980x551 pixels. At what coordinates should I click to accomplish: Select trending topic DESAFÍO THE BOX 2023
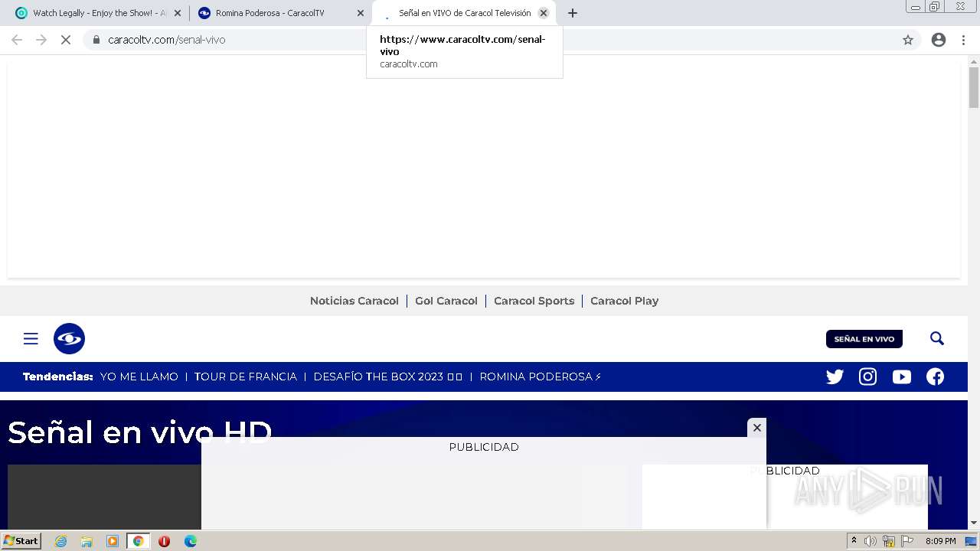(388, 377)
